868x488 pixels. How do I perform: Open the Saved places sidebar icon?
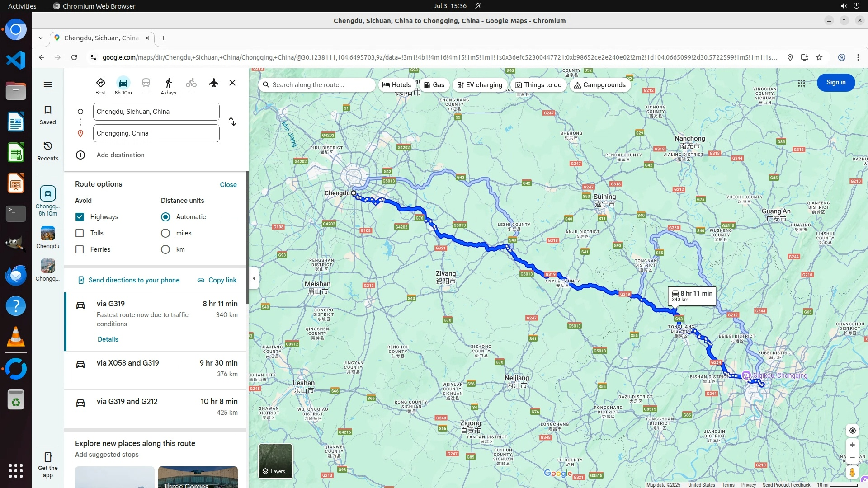coord(48,115)
